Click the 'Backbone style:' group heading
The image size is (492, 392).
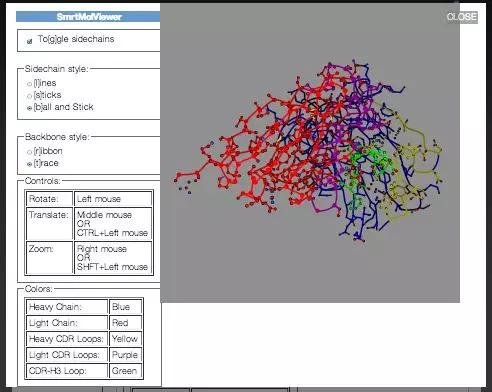tap(57, 137)
